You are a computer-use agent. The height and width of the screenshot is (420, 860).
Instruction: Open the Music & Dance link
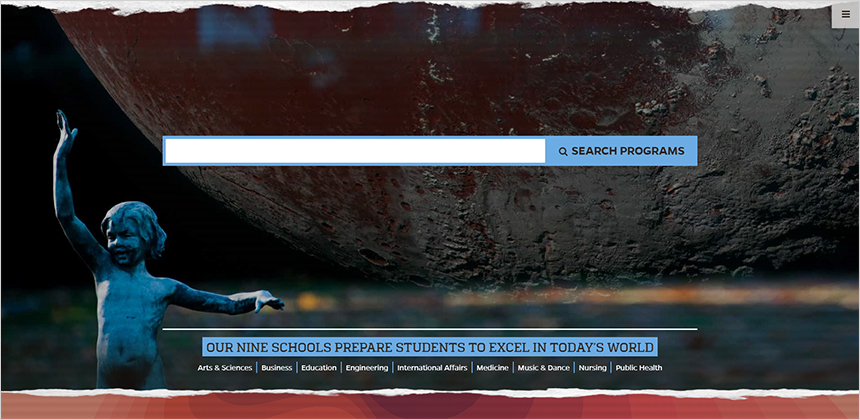click(x=544, y=368)
